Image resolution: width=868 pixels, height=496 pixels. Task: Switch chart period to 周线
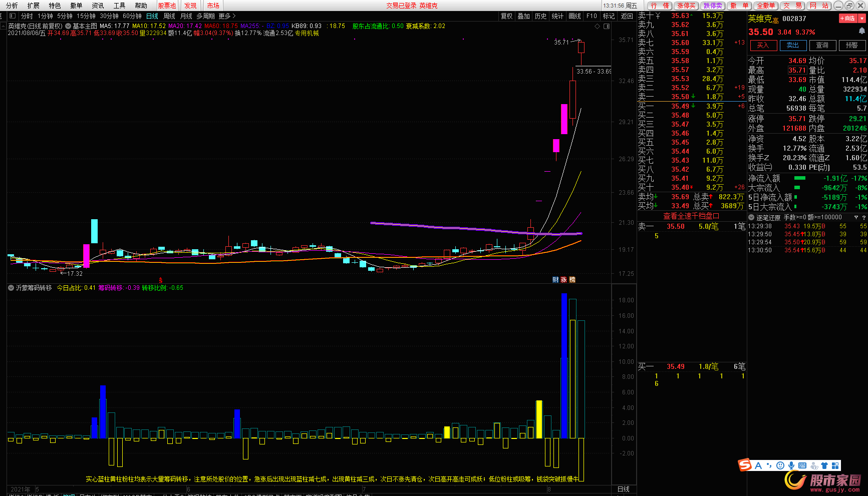pos(169,16)
